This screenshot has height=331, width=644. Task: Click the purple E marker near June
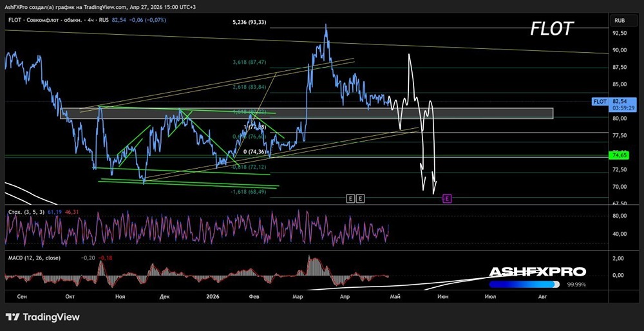pyautogui.click(x=448, y=199)
